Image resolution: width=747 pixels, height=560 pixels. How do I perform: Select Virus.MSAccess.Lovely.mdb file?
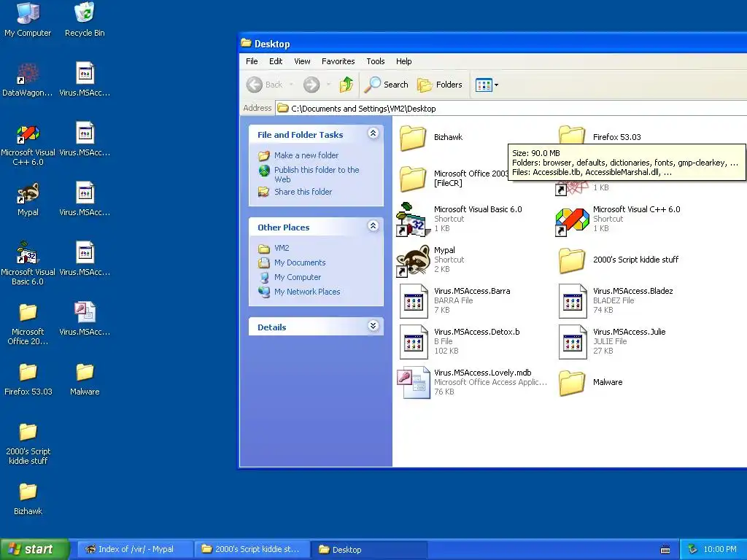[472, 382]
